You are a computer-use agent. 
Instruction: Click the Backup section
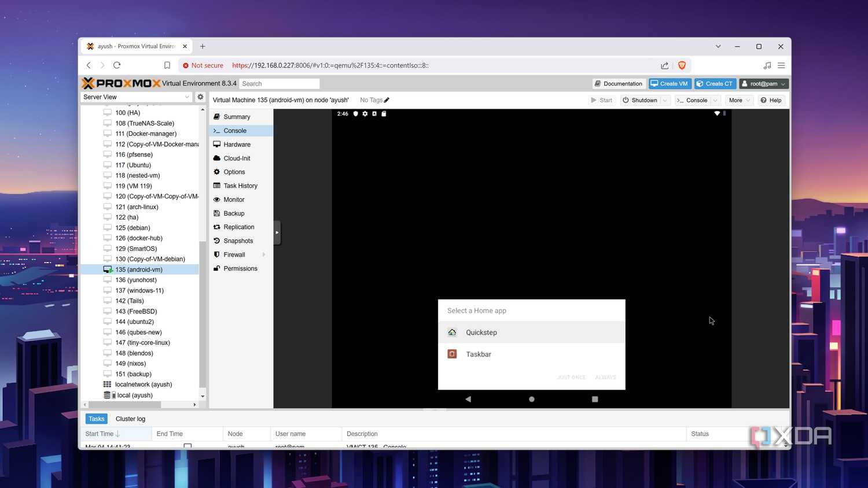(x=241, y=213)
